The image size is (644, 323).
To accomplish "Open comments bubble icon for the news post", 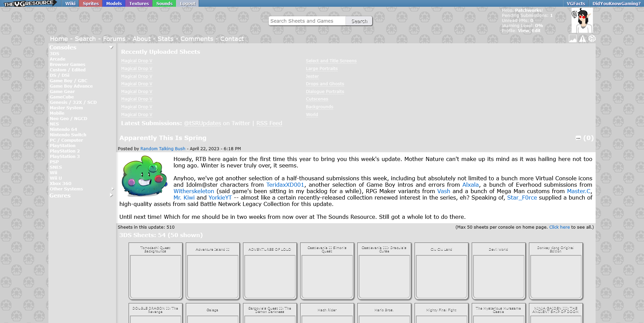I will [578, 138].
